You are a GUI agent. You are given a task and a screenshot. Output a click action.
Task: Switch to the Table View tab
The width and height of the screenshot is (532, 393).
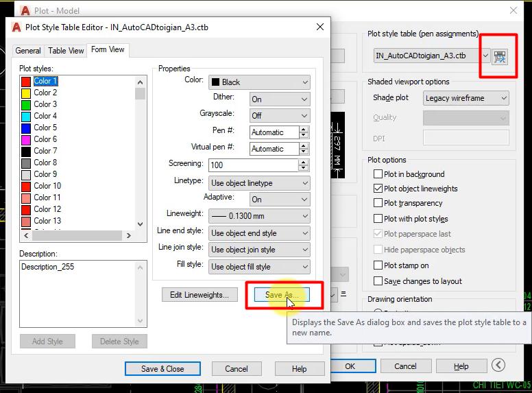[66, 51]
